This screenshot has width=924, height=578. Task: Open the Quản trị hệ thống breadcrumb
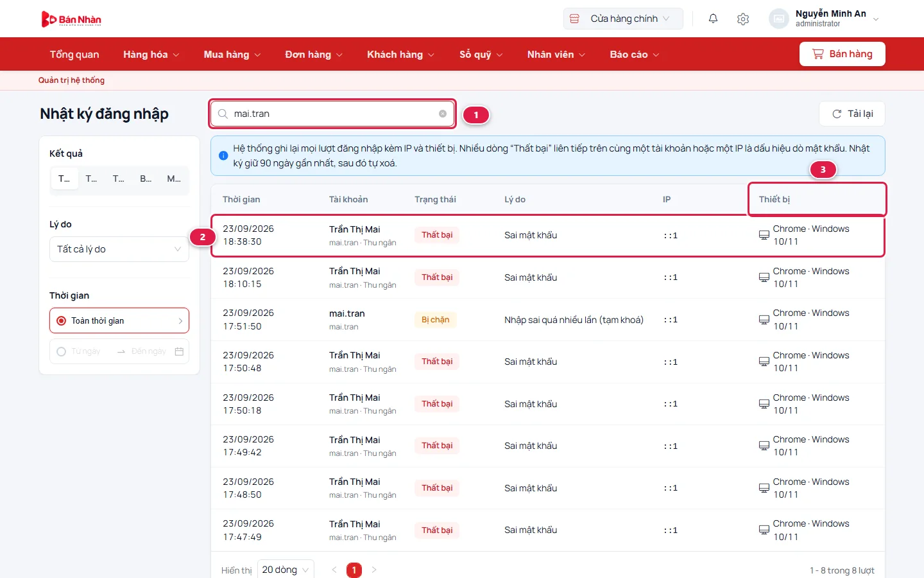(x=71, y=80)
